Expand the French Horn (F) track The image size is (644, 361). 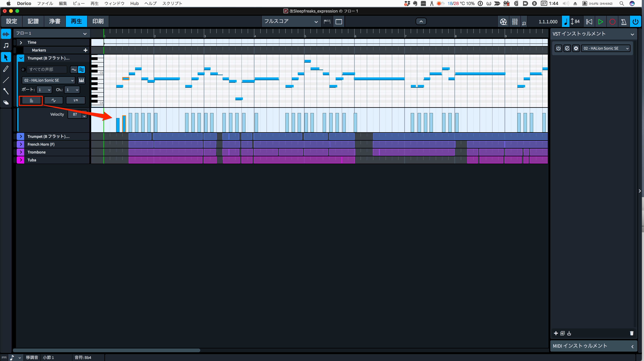tap(21, 144)
